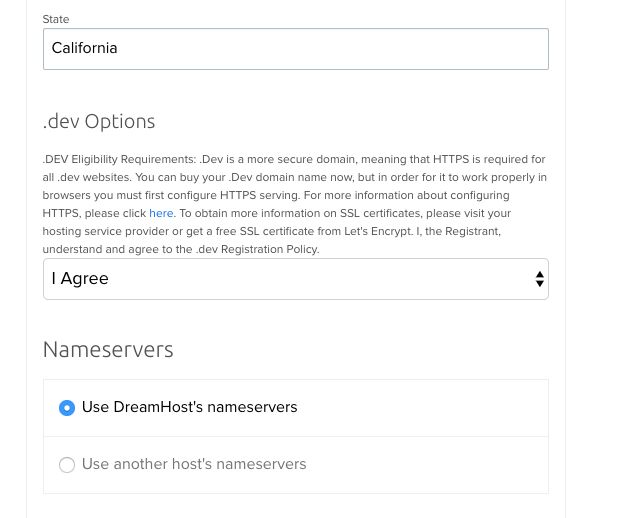
Task: Click the "I Agree" text in the select box
Action: pos(80,279)
